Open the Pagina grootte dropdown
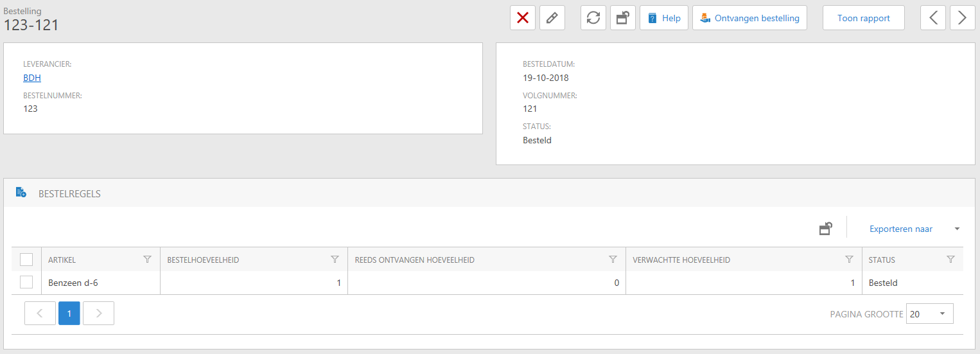Screen dimensions: 980x354 [929, 314]
